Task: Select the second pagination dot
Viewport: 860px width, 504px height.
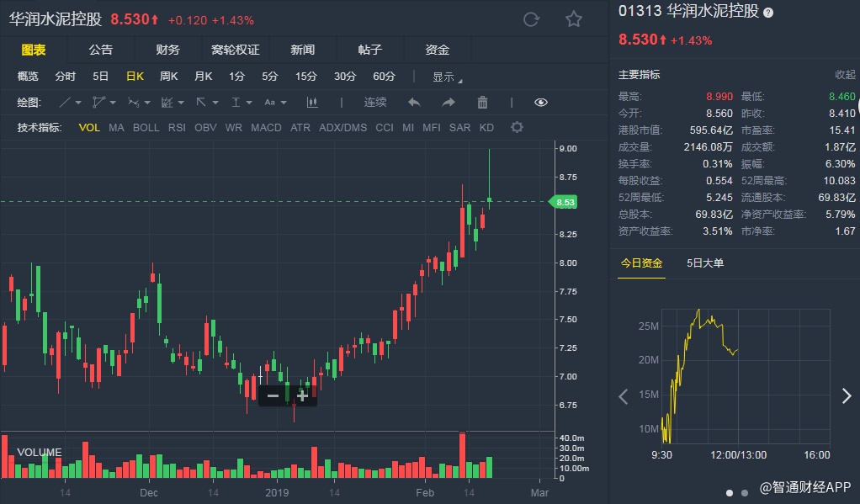Action: pyautogui.click(x=744, y=493)
